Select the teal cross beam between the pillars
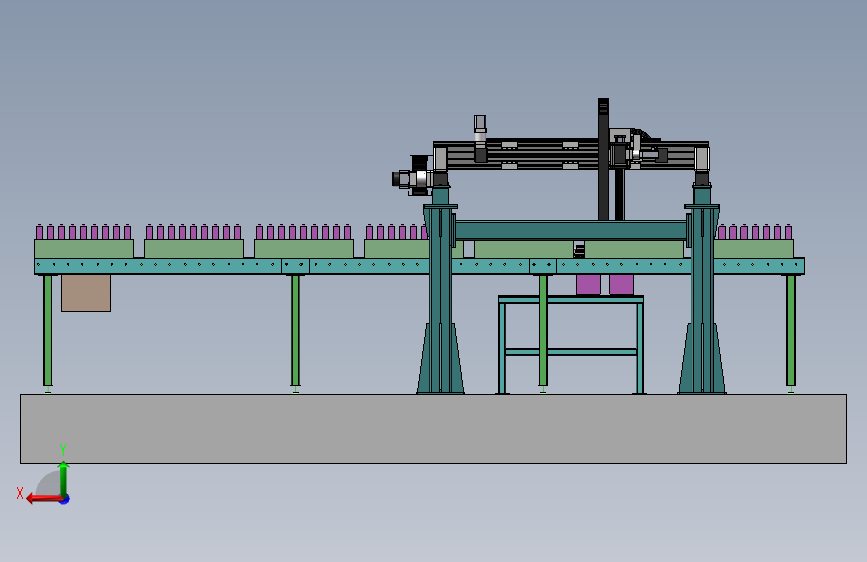This screenshot has width=867, height=562. (571, 230)
